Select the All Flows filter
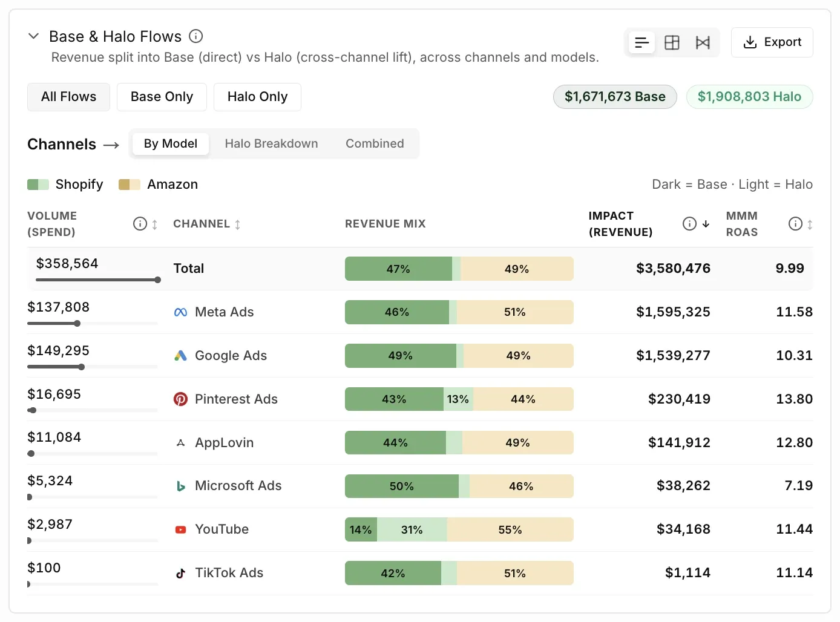Image resolution: width=840 pixels, height=622 pixels. click(68, 97)
